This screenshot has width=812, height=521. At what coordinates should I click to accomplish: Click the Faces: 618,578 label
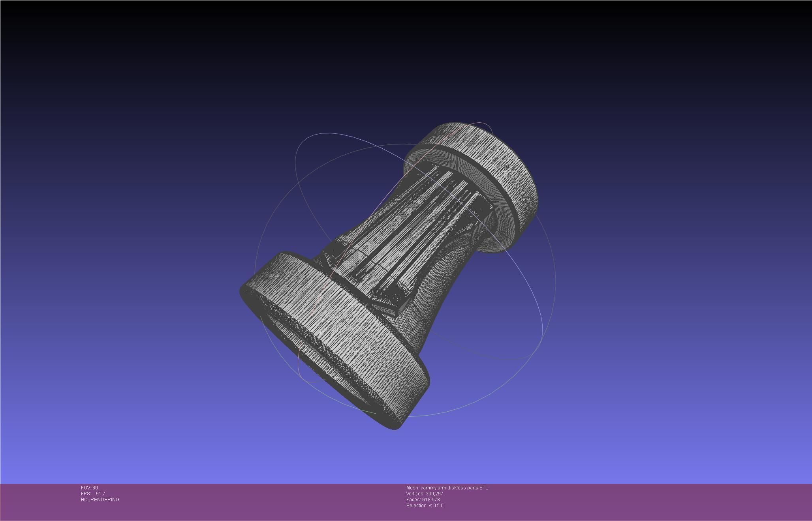(x=423, y=500)
